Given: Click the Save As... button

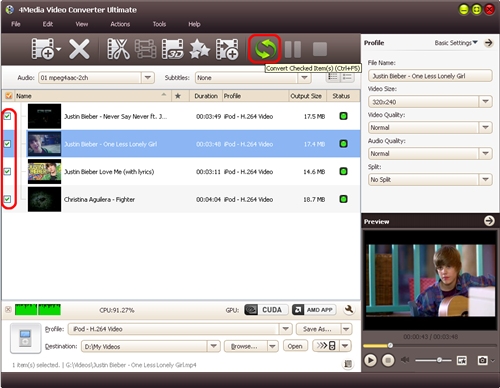Looking at the screenshot, I should [x=318, y=329].
